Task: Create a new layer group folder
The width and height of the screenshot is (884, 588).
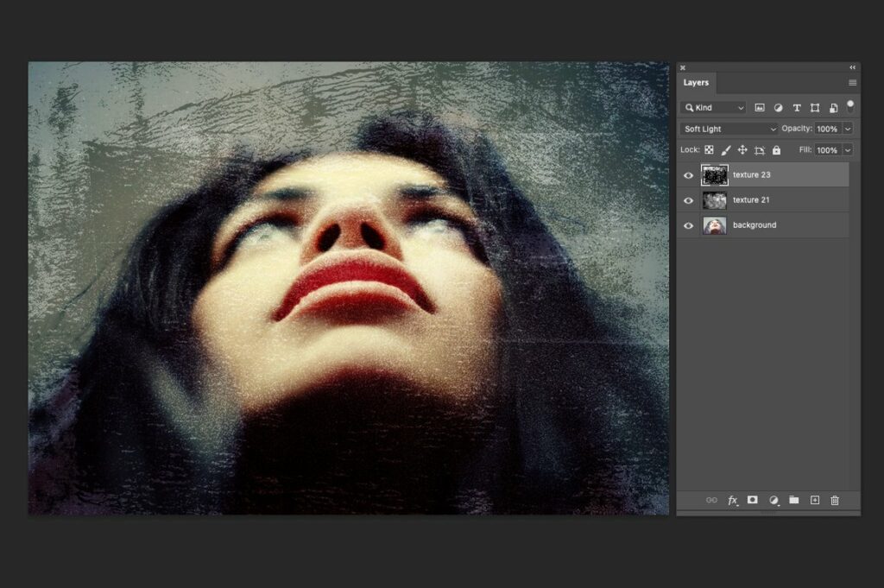Action: pyautogui.click(x=793, y=500)
